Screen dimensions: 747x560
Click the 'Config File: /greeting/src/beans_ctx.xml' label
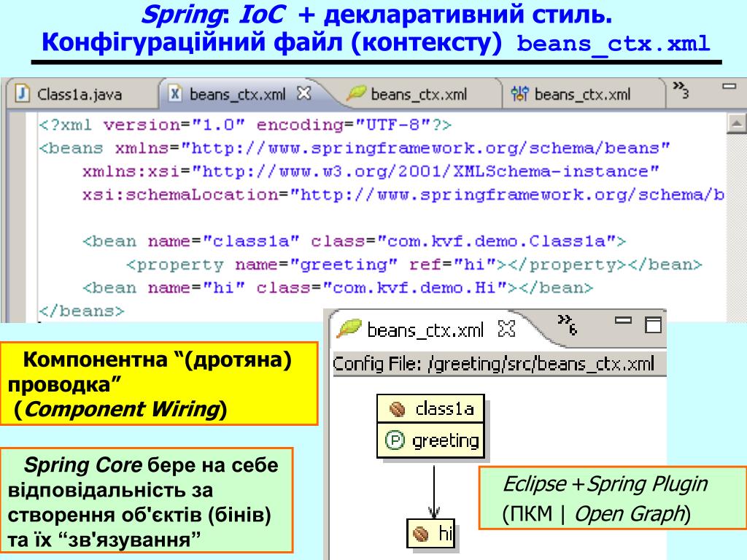494,364
